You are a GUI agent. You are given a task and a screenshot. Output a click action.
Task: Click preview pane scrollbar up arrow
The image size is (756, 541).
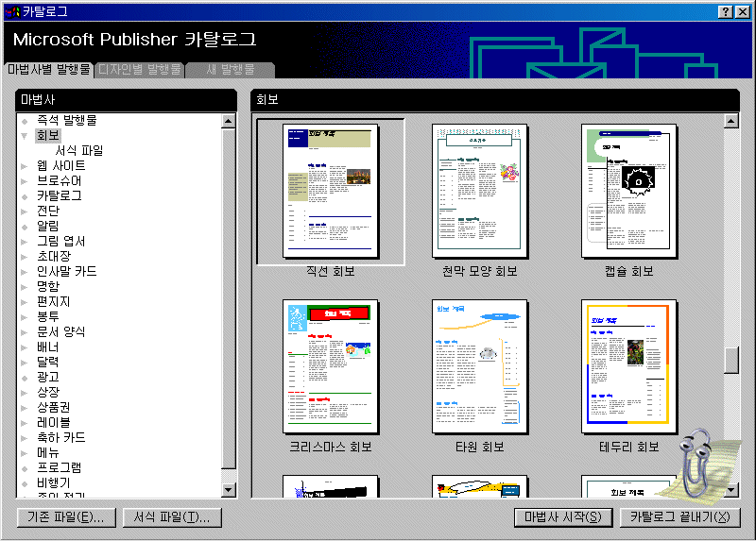731,121
